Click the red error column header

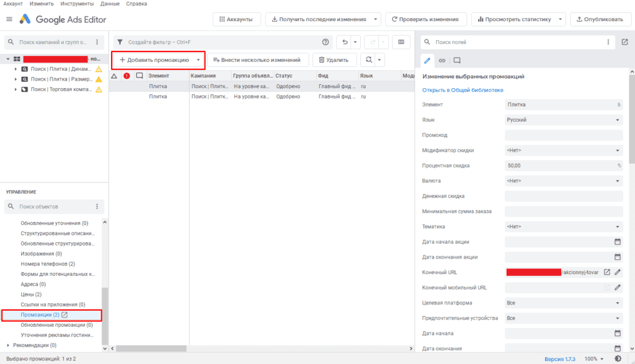(127, 76)
